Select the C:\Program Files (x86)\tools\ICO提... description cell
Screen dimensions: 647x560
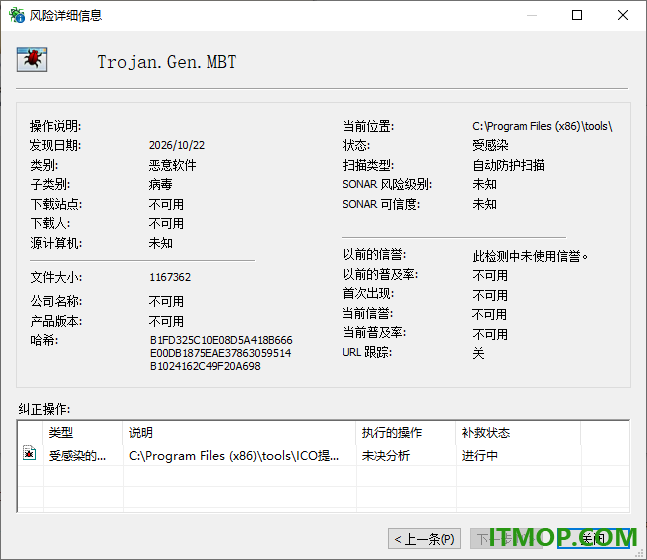point(234,456)
